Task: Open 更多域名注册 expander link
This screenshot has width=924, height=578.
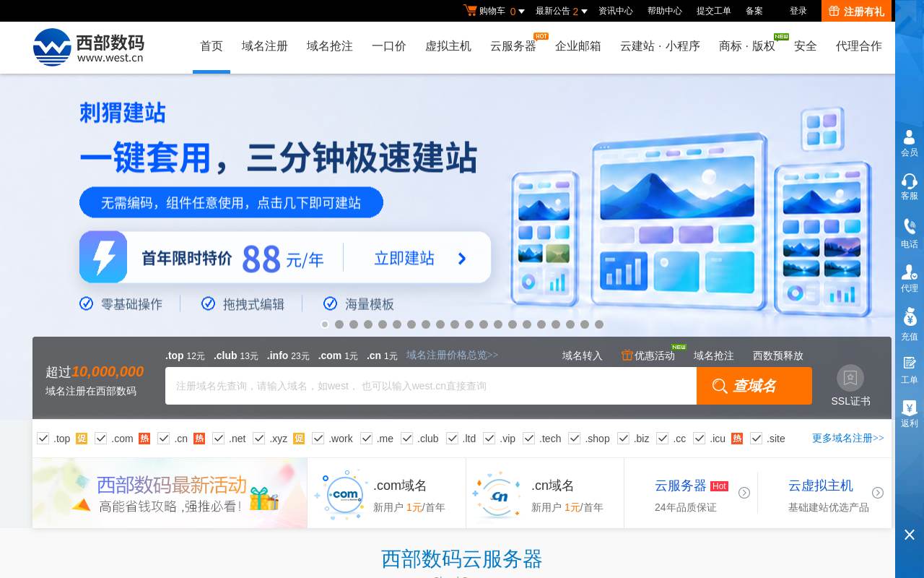Action: pyautogui.click(x=848, y=438)
